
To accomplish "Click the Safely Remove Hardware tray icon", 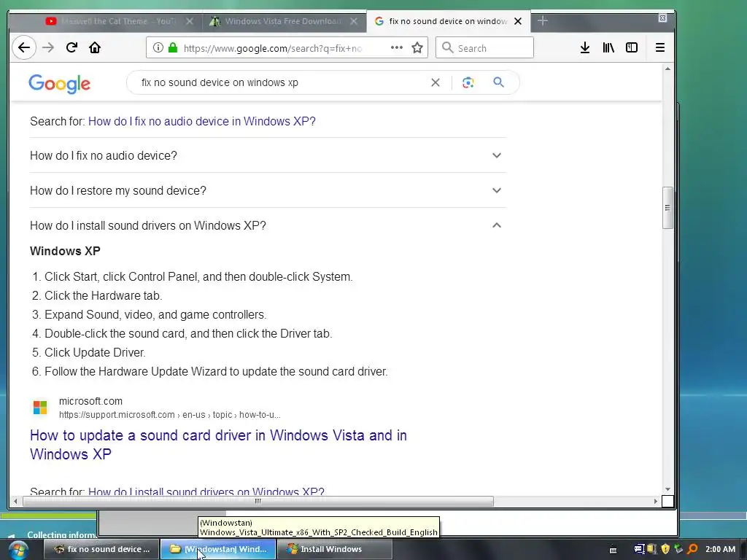I will tap(678, 549).
